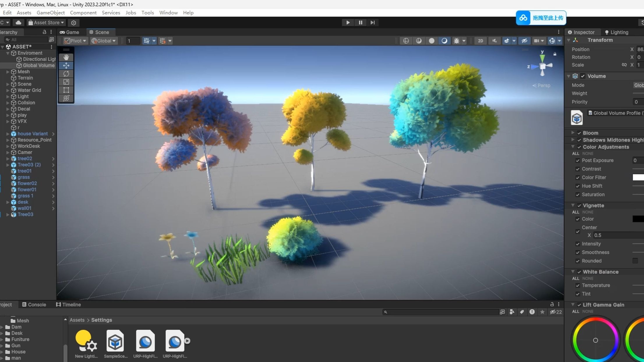Screen dimensions: 644x362
Task: Uncheck the Bloom override
Action: pos(579,133)
